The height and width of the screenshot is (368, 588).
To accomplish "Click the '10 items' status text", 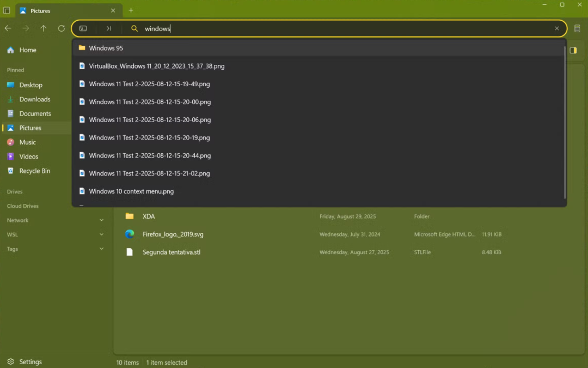I will click(x=127, y=363).
